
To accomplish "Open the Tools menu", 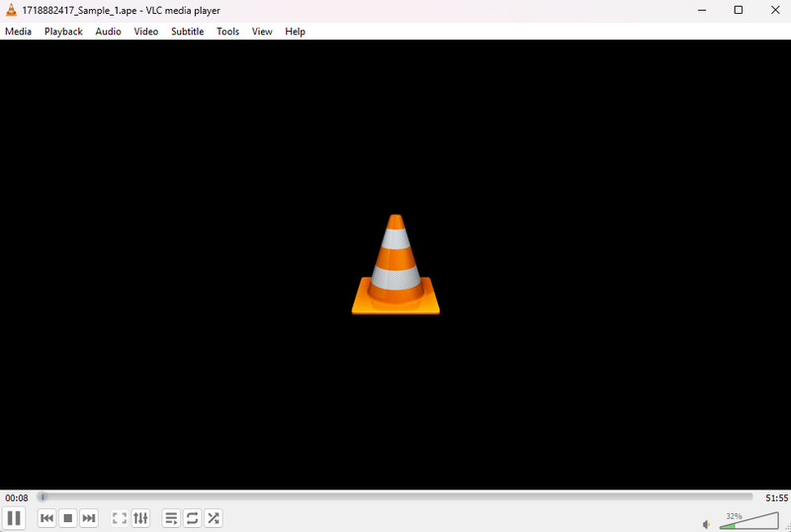I will tap(228, 32).
